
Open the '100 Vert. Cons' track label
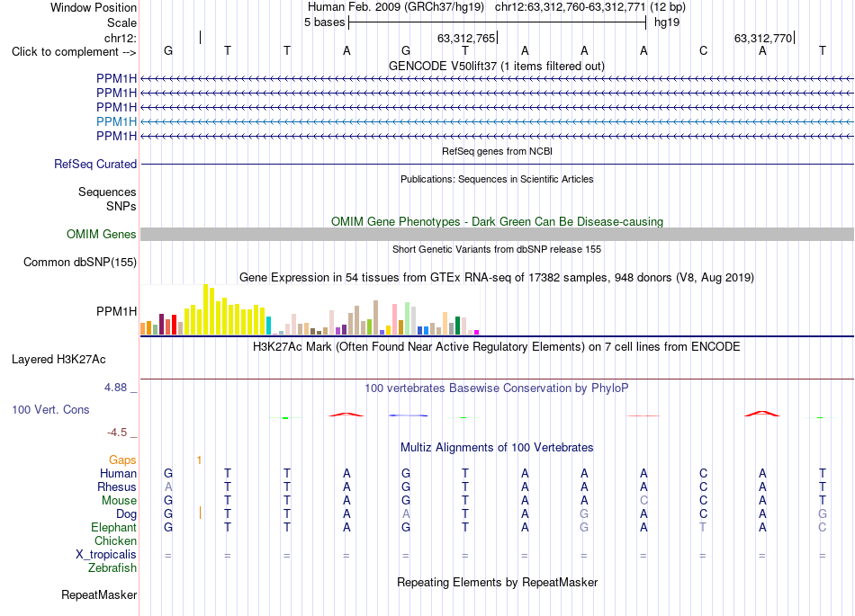click(x=50, y=409)
